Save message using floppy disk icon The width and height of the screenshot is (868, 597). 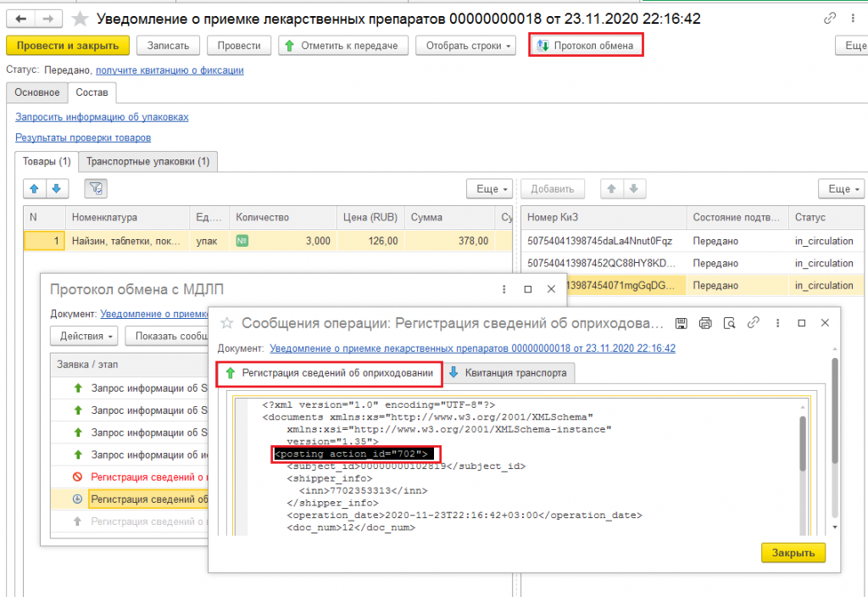tap(682, 323)
